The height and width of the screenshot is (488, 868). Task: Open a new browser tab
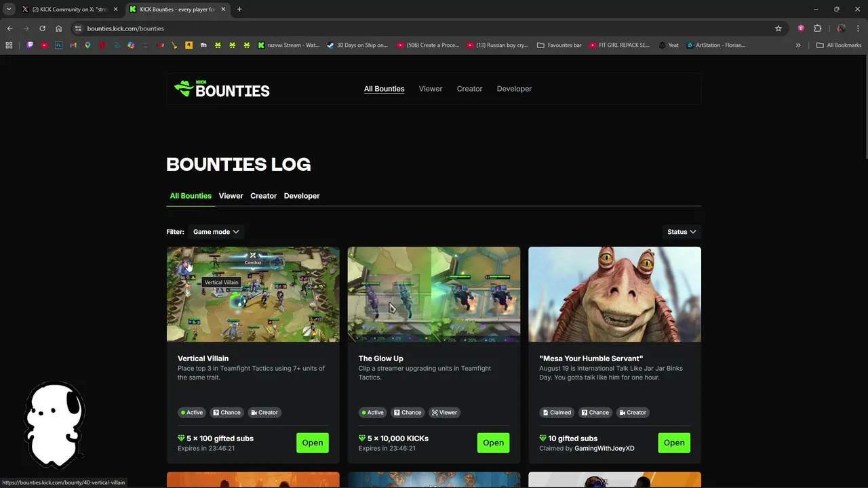[x=239, y=9]
